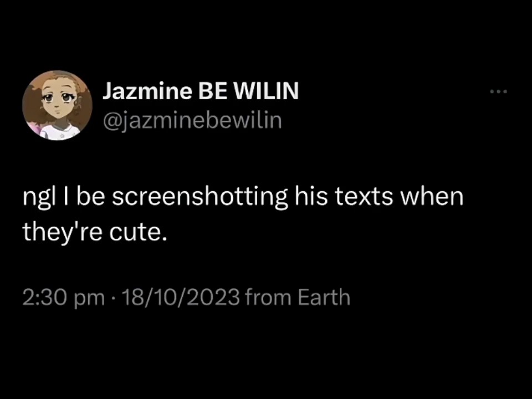Click Jazmine's cartoon profile avatar
Image resolution: width=532 pixels, height=399 pixels.
point(57,105)
